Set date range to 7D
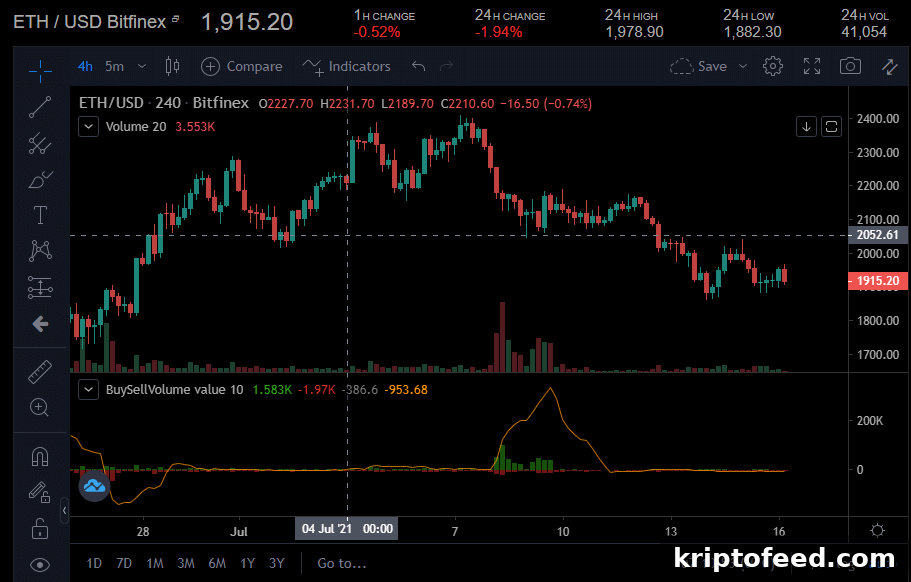The image size is (911, 582). (x=124, y=563)
